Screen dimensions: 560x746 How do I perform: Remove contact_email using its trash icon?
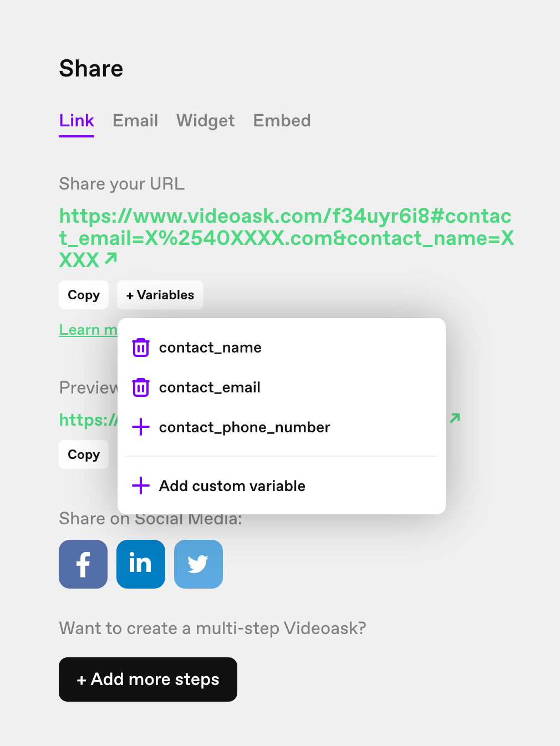[x=141, y=387]
